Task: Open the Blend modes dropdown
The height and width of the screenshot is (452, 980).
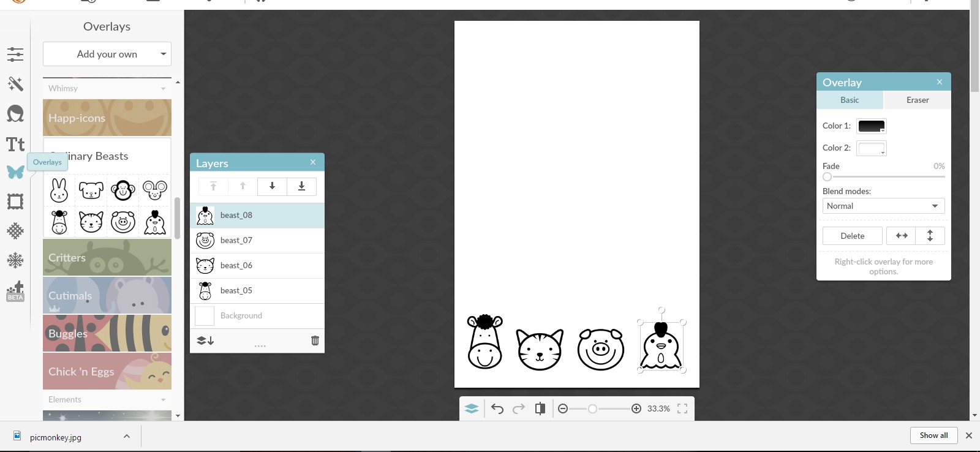Action: tap(883, 206)
